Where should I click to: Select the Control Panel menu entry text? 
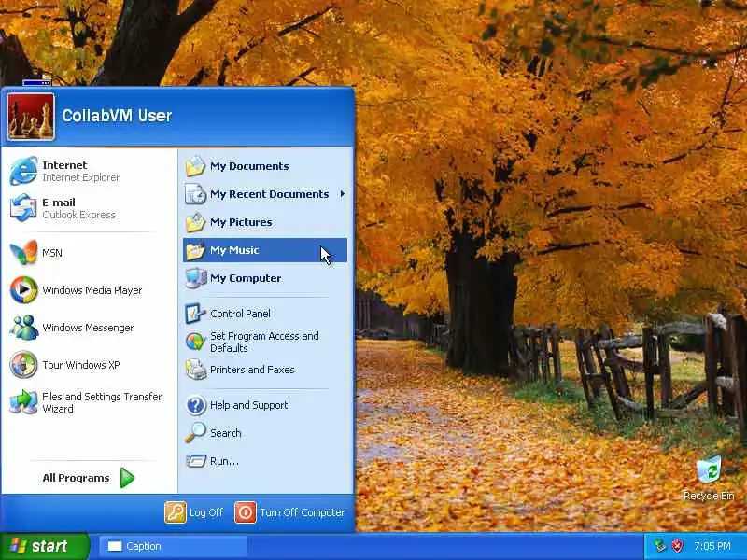point(240,314)
